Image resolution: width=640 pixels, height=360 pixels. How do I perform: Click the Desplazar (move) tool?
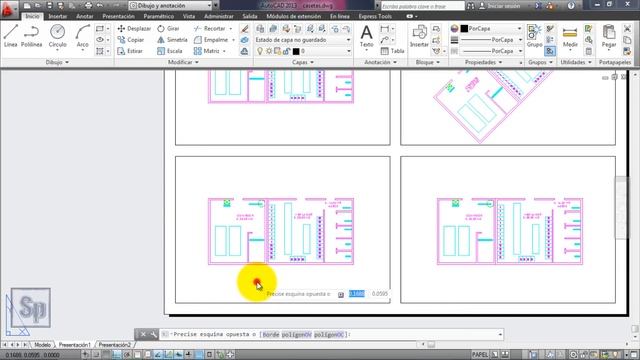click(134, 29)
